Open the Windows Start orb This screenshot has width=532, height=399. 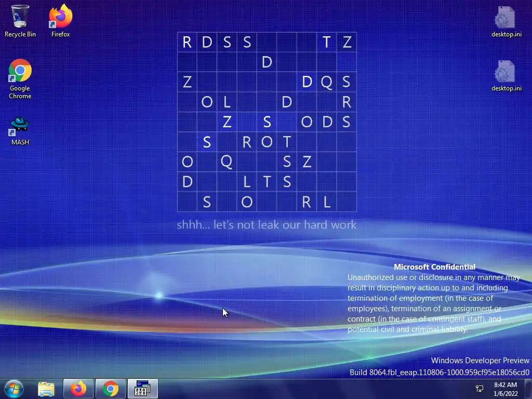tap(14, 389)
